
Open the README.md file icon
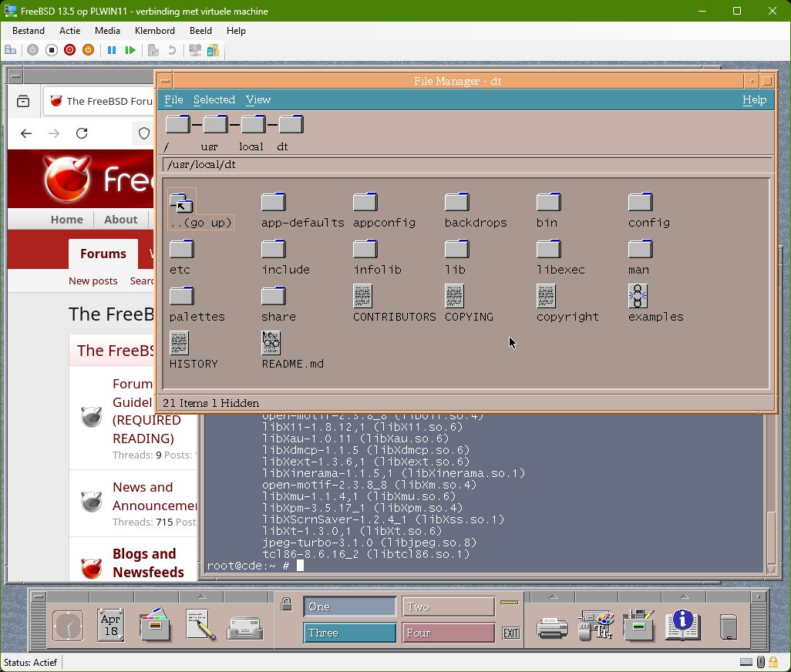coord(271,343)
